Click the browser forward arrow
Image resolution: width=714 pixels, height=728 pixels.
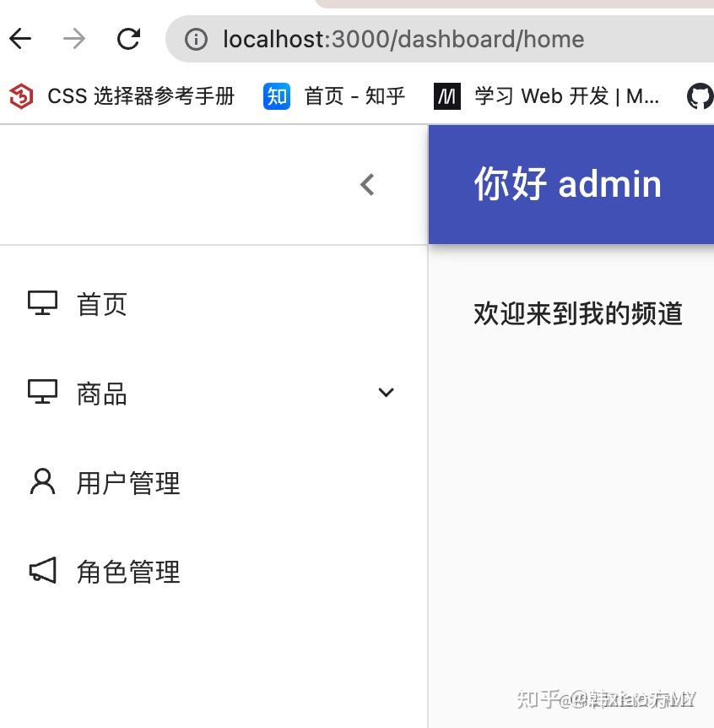point(74,39)
